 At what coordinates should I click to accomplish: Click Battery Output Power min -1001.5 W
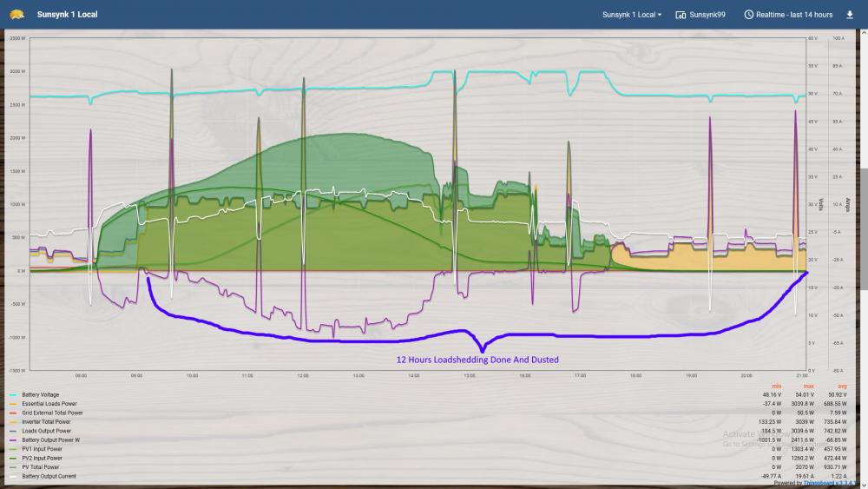tap(769, 439)
